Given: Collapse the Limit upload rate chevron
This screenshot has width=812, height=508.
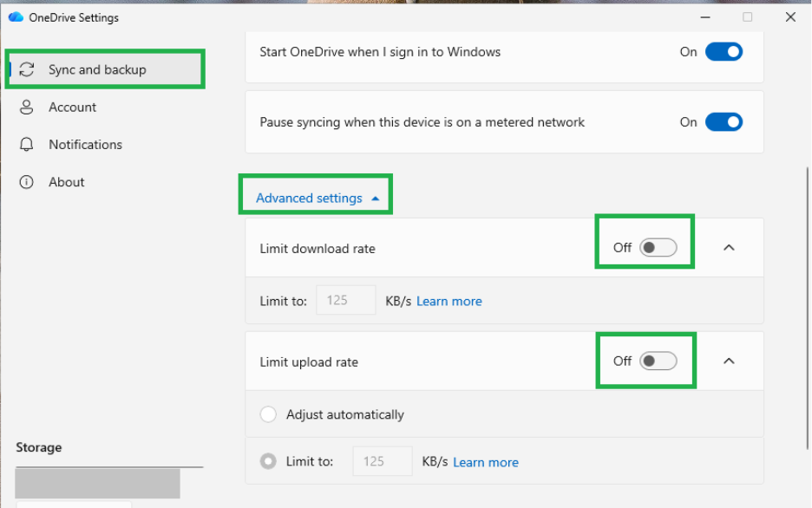Looking at the screenshot, I should tap(729, 361).
